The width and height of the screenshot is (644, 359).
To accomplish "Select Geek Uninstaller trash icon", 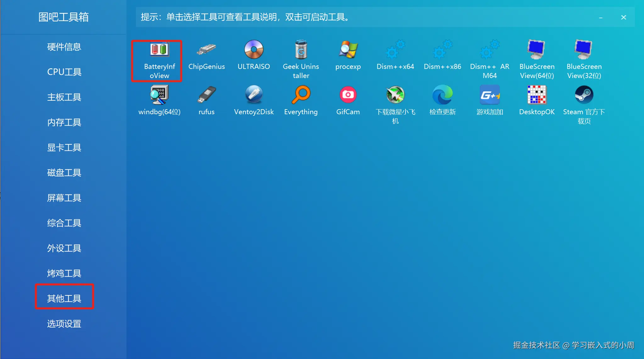I will pyautogui.click(x=301, y=50).
